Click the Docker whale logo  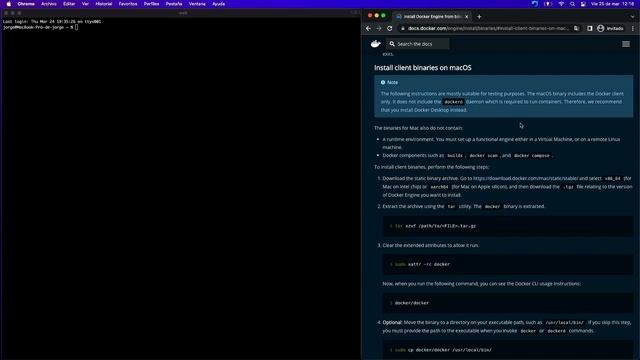point(376,44)
